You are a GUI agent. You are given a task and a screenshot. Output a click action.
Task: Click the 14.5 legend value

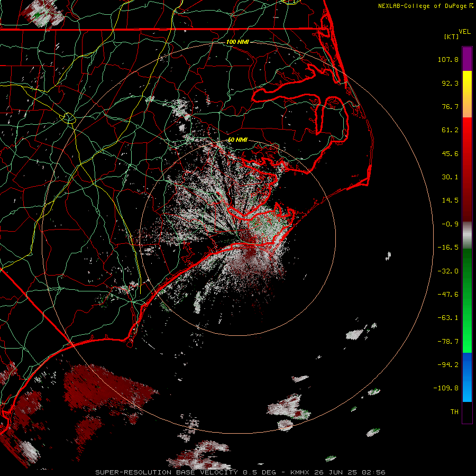(x=450, y=200)
